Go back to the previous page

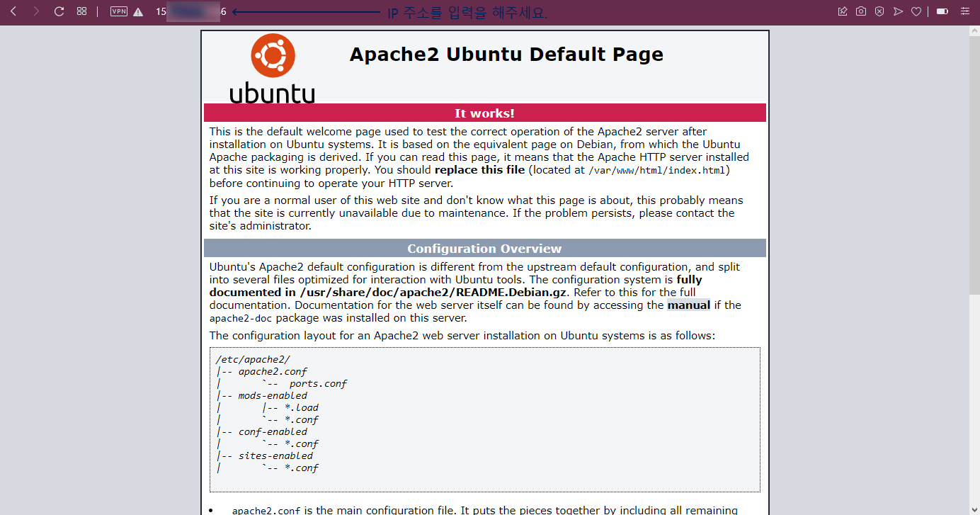[13, 11]
